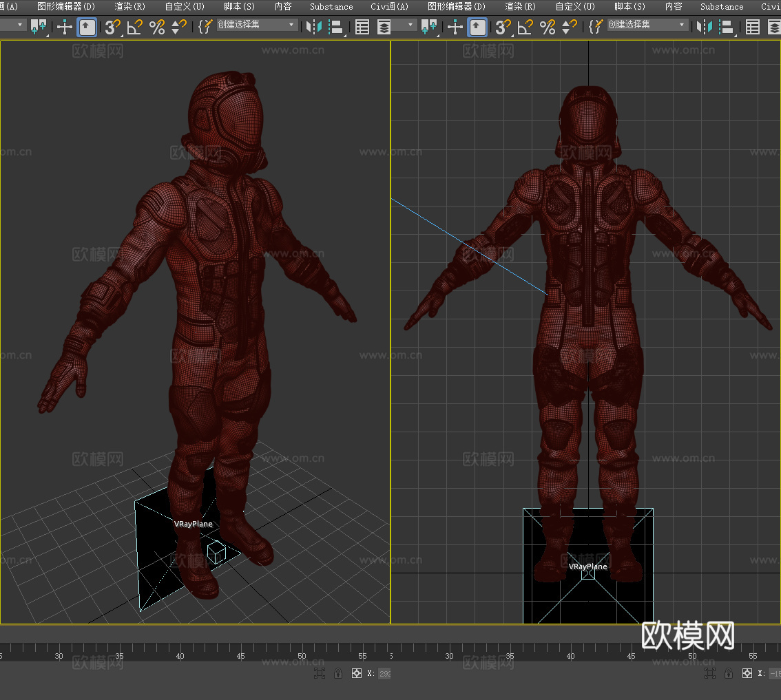The height and width of the screenshot is (700, 781).
Task: Click the Align tool in perspective window toolbar
Action: [337, 27]
